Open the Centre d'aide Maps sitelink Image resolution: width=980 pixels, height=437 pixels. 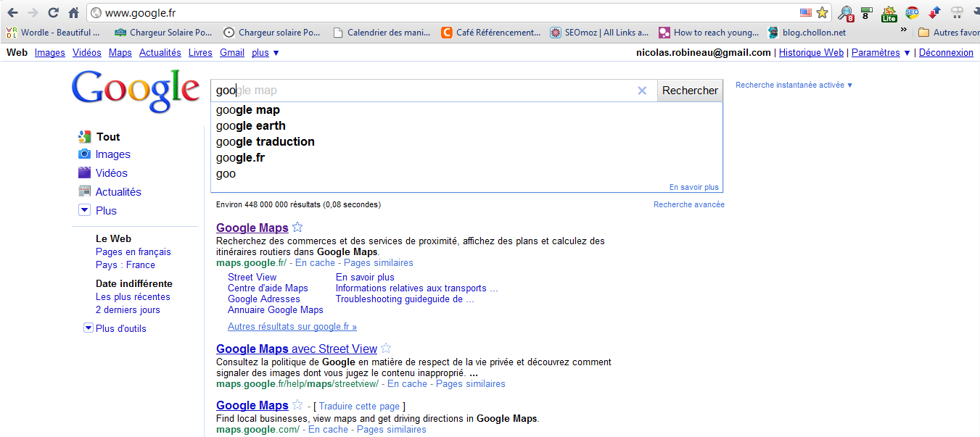coord(268,288)
